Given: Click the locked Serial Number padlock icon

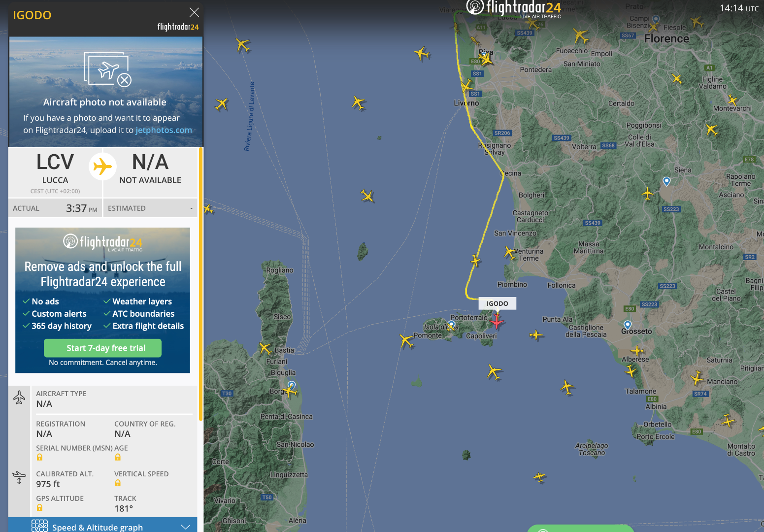Looking at the screenshot, I should (39, 457).
